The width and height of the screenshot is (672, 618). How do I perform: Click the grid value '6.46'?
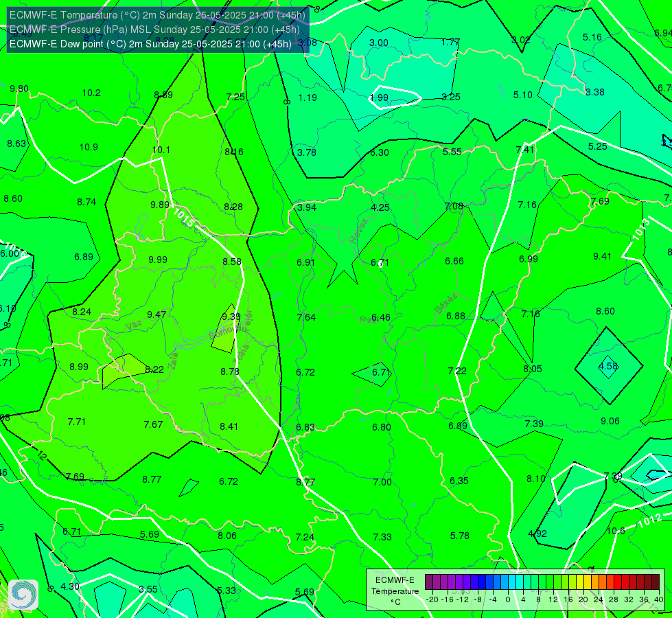tap(380, 317)
